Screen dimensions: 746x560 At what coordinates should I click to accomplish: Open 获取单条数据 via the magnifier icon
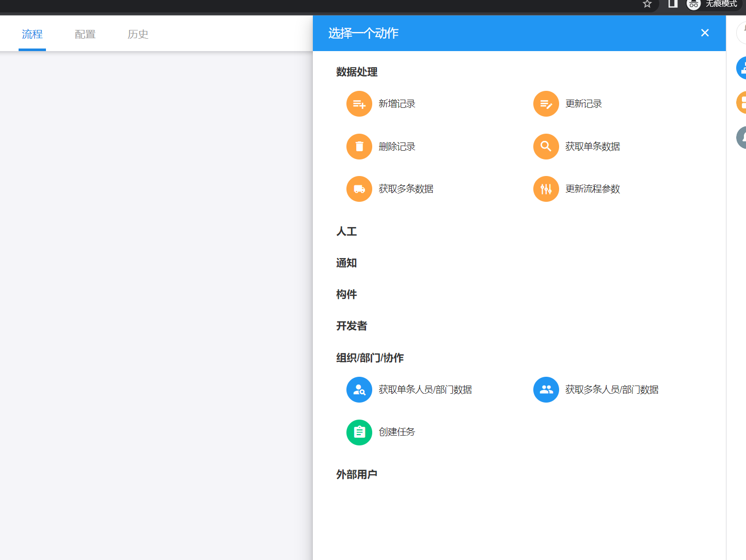click(x=546, y=146)
